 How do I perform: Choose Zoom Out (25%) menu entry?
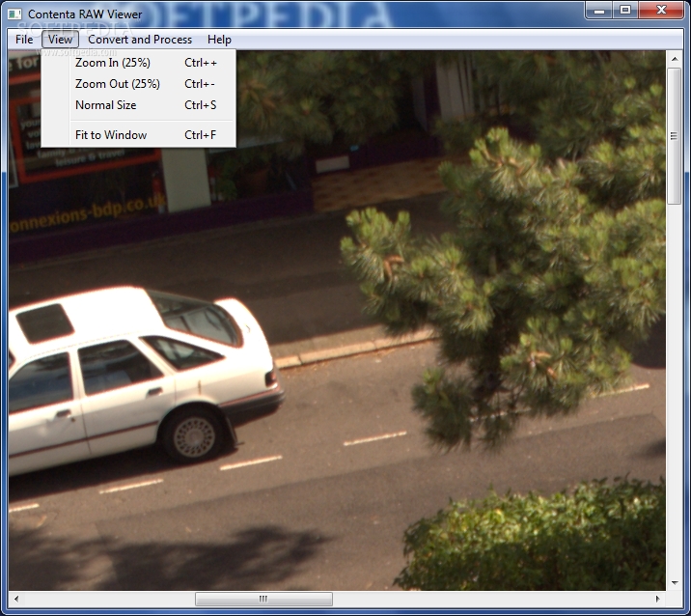138,84
